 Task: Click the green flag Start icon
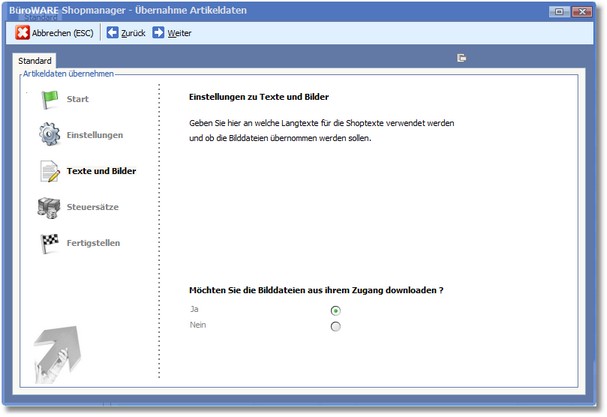click(50, 99)
